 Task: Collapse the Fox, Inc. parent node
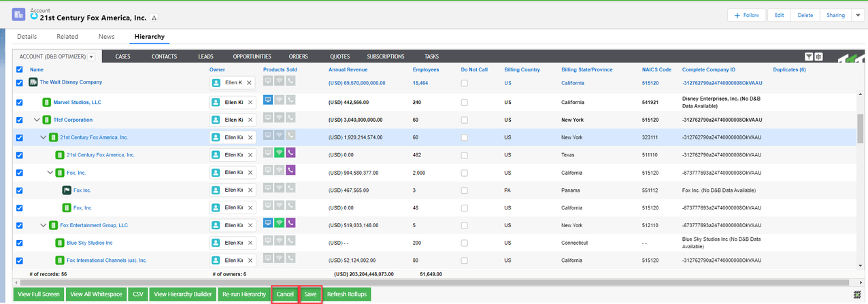click(x=50, y=173)
